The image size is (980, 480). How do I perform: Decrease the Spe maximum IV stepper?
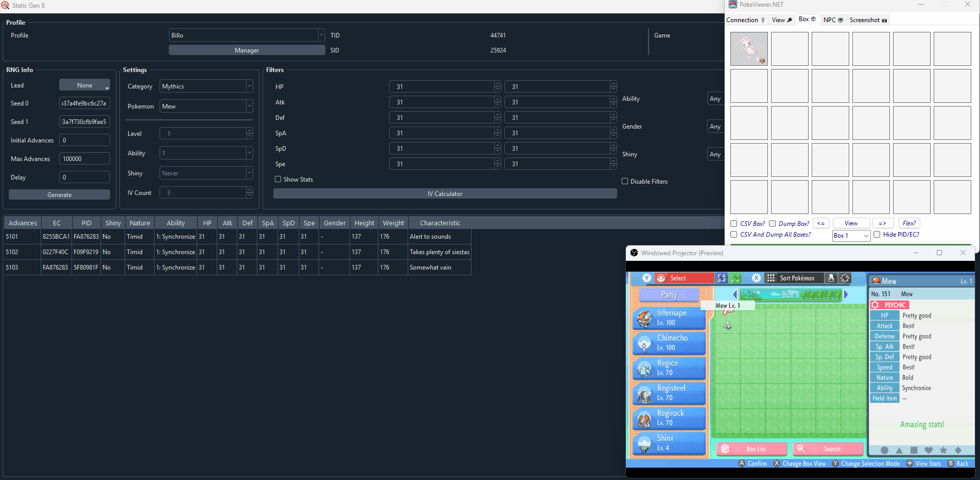point(613,167)
